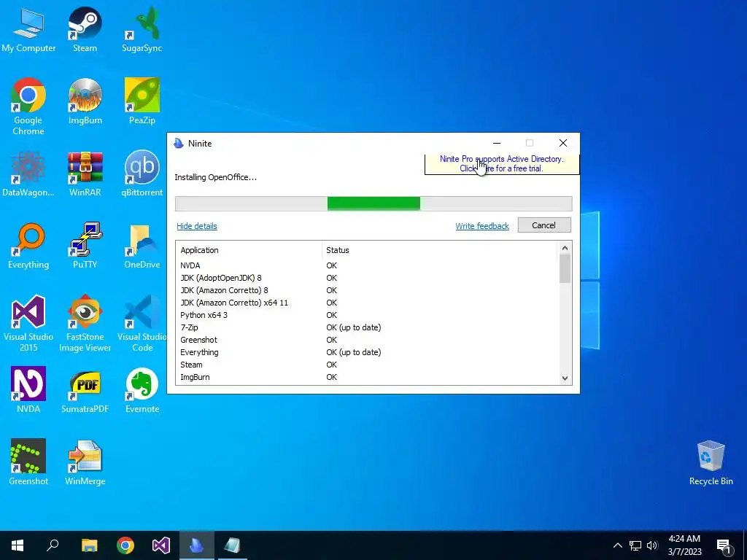Select the WinRAR desktop shortcut

coord(85,174)
